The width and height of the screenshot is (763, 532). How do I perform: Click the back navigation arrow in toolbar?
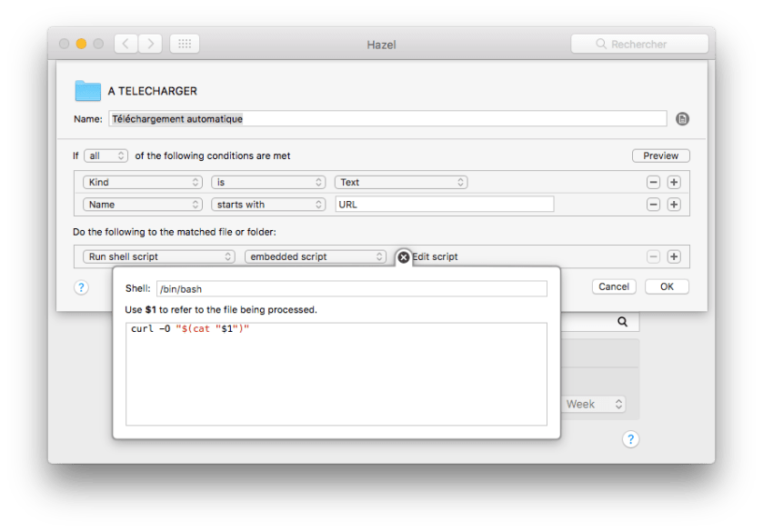click(125, 44)
